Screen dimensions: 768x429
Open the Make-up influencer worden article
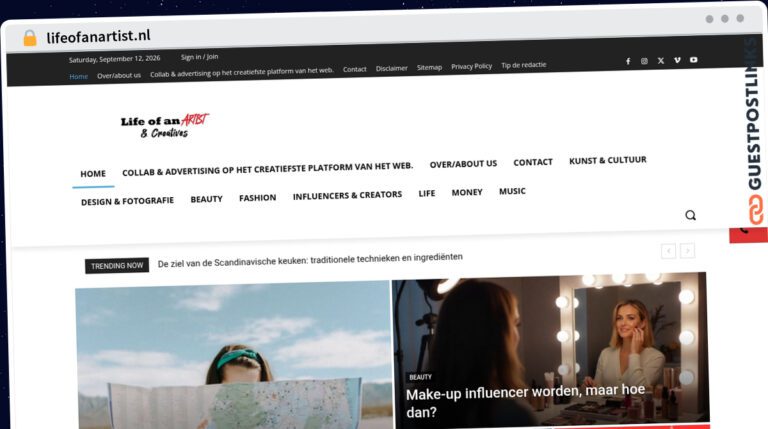pos(525,401)
